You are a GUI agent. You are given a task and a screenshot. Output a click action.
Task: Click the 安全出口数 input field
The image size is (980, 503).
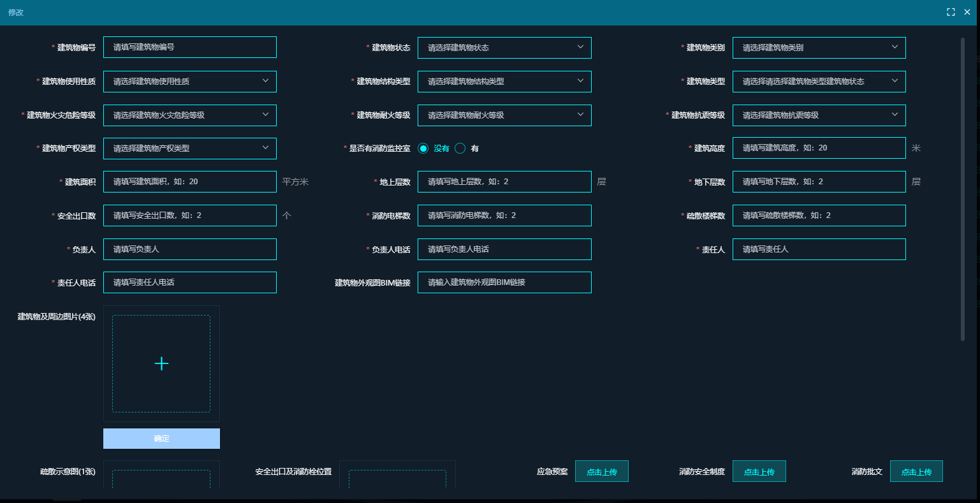[x=189, y=215]
